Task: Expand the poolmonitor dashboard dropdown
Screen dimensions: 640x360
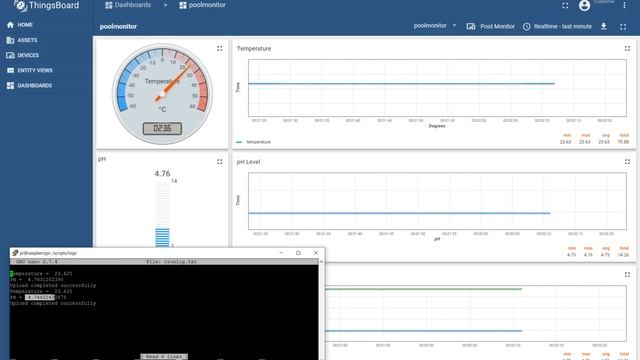Action: [x=435, y=26]
